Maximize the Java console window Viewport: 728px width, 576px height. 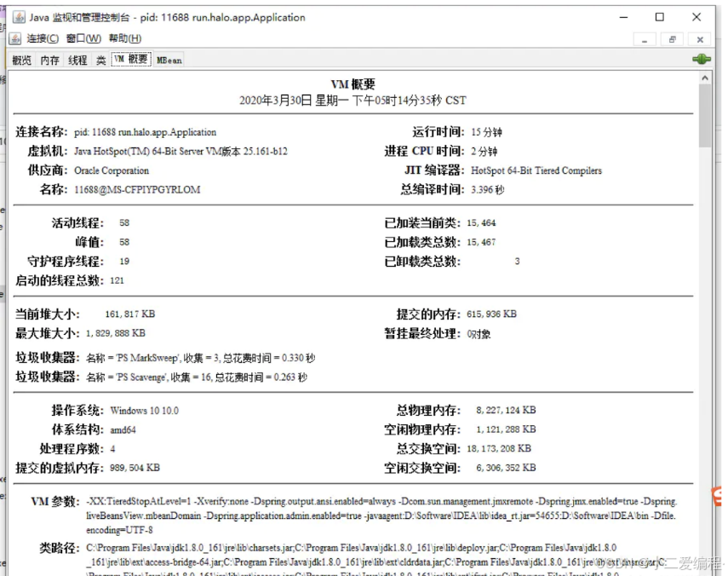click(x=659, y=17)
